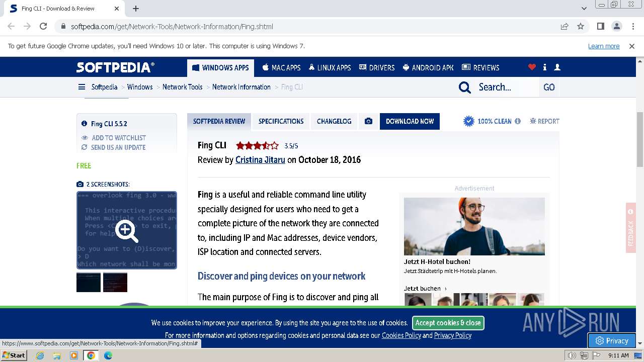
Task: Click the Fing CLI 5.5.2 info icon
Action: (84, 124)
